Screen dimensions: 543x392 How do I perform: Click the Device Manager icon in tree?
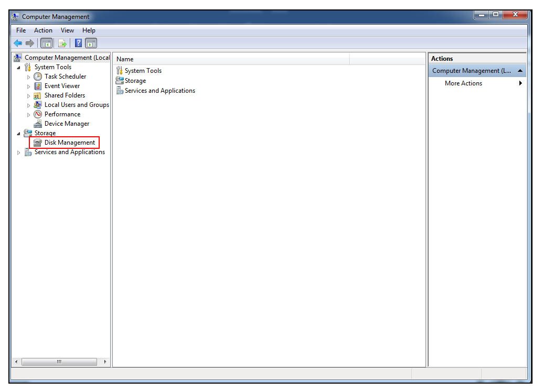38,124
